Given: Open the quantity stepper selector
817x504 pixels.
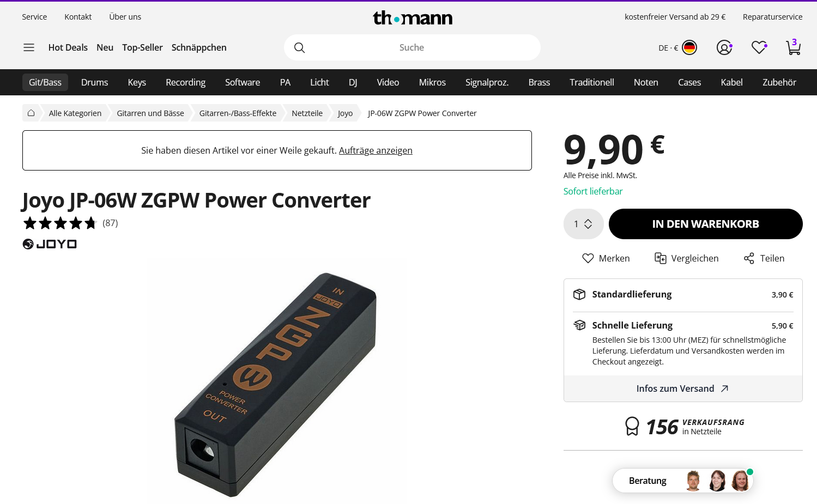Looking at the screenshot, I should (583, 224).
